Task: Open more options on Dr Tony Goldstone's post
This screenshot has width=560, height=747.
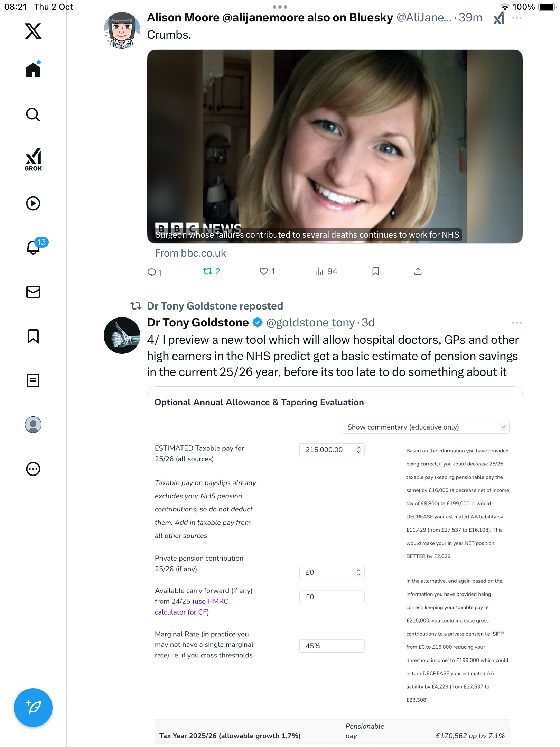Action: click(x=516, y=323)
